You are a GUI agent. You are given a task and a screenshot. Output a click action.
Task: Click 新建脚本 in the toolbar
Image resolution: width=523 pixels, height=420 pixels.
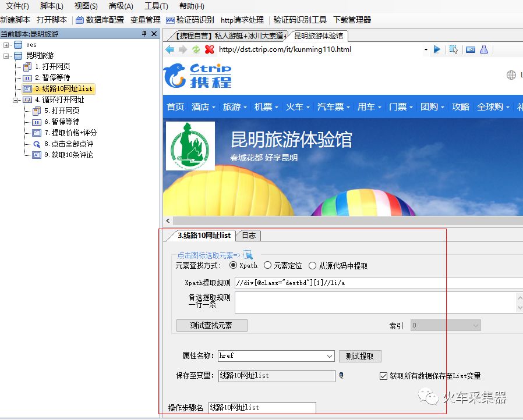click(x=15, y=20)
